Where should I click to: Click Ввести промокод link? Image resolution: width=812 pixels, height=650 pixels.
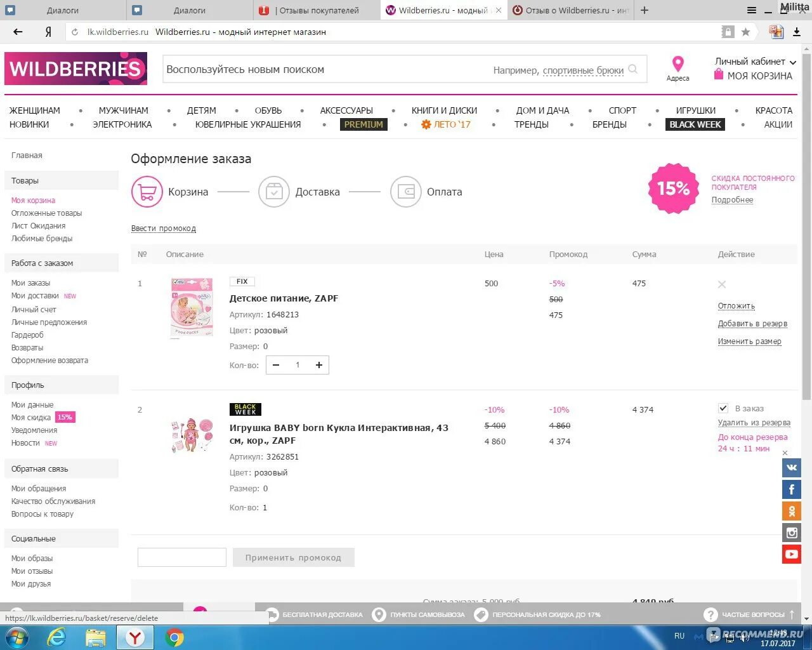tap(164, 229)
